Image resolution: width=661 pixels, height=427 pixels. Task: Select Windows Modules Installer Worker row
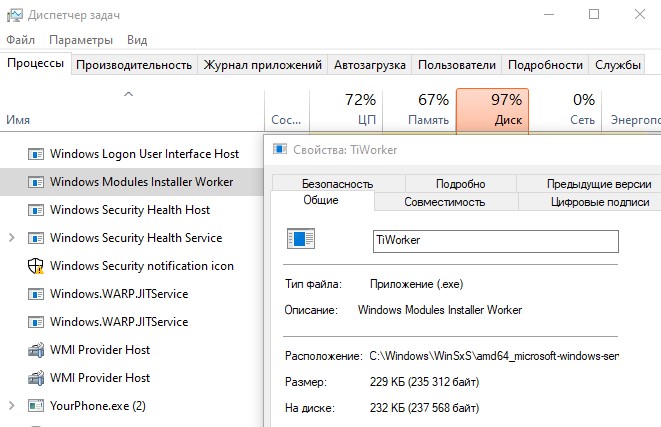point(132,182)
